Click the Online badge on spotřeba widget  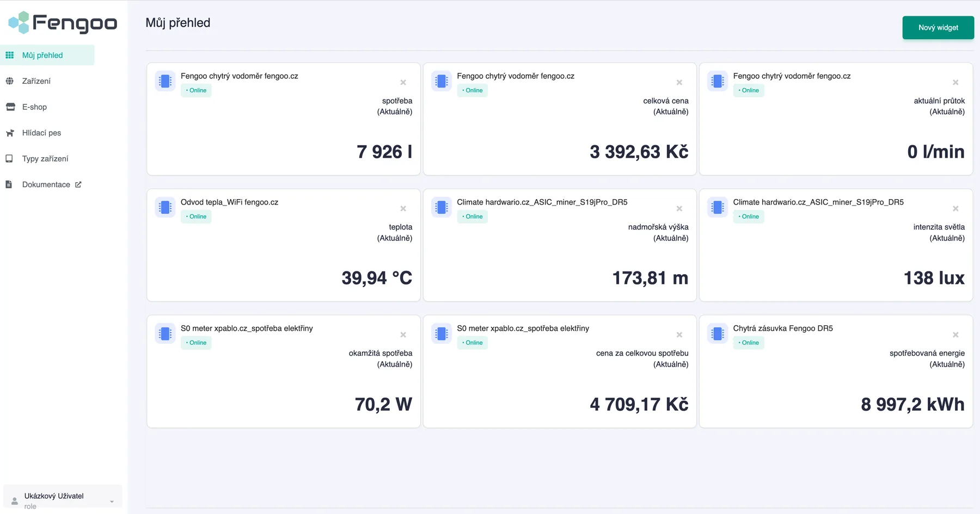click(x=196, y=90)
